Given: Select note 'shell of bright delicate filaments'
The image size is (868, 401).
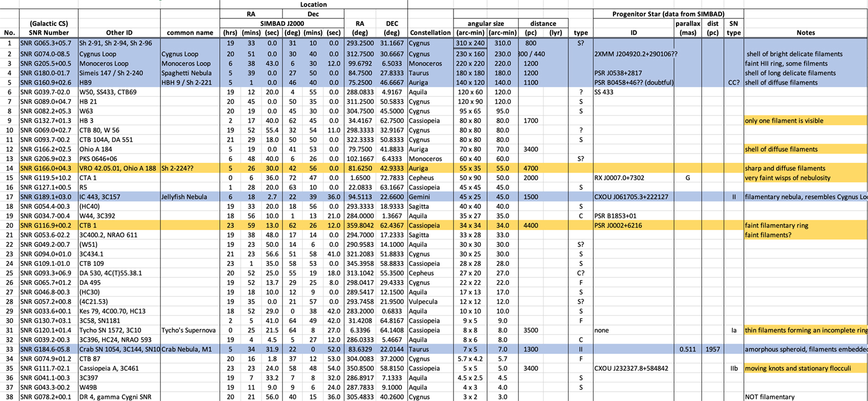Looking at the screenshot, I should [806, 54].
